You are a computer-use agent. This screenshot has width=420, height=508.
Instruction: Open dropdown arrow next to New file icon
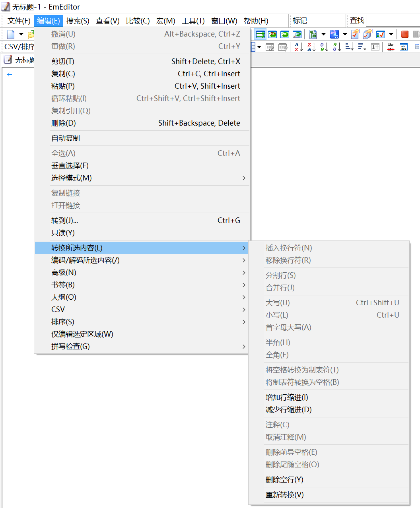(21, 34)
